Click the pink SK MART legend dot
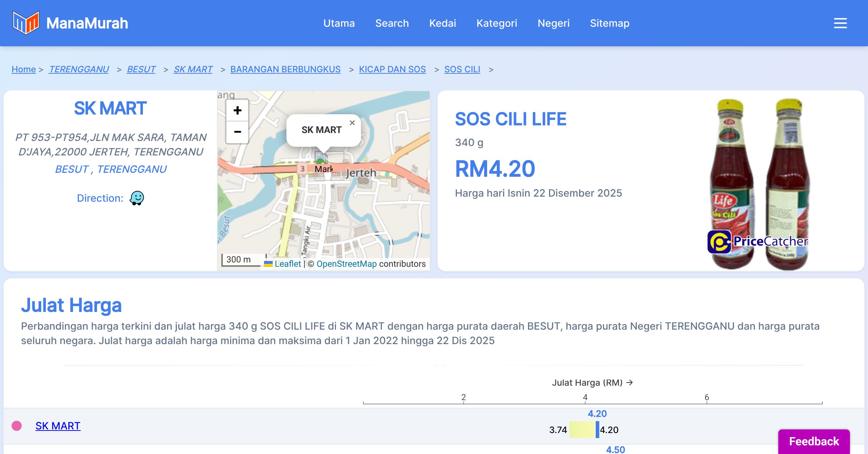Image resolution: width=868 pixels, height=454 pixels. [17, 426]
